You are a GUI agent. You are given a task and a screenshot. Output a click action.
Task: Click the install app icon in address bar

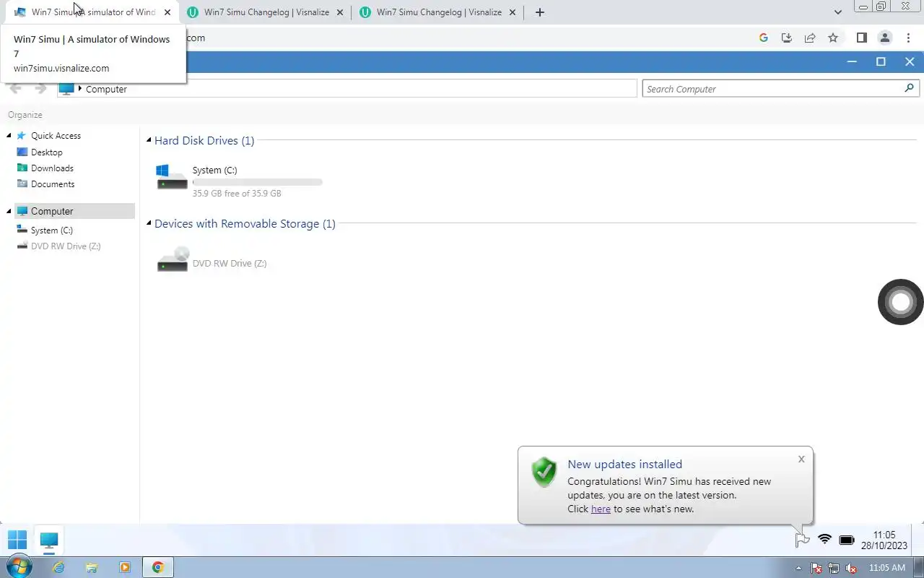click(x=787, y=38)
